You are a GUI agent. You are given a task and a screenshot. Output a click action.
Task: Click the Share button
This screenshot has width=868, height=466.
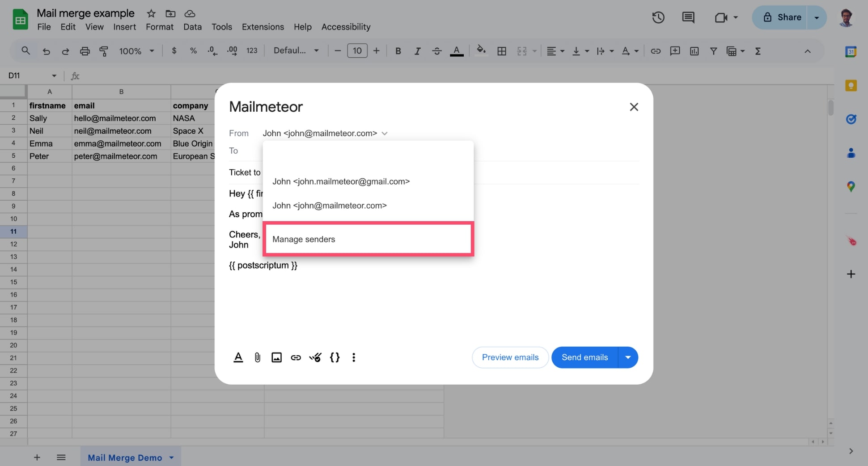pyautogui.click(x=780, y=17)
